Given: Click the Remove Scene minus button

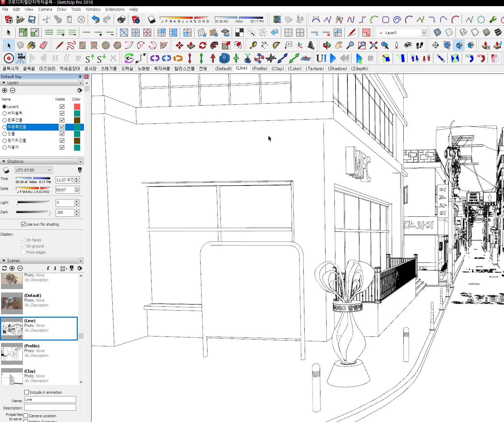Looking at the screenshot, I should [20, 268].
